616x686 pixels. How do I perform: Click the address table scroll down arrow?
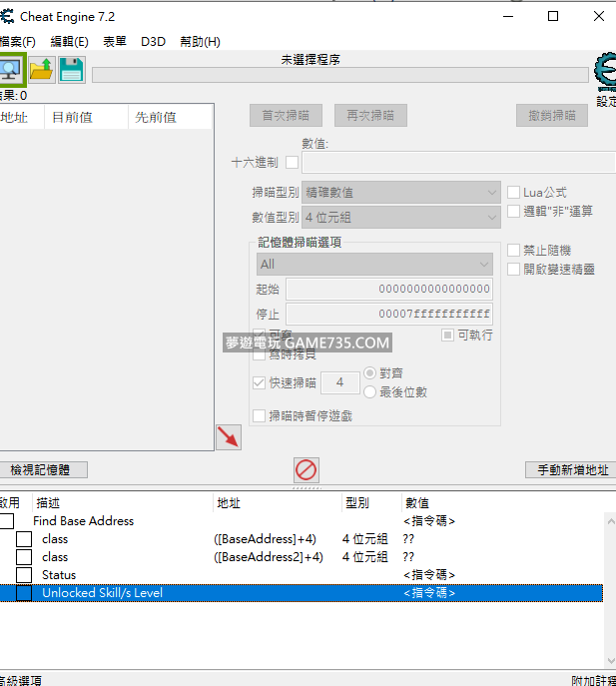(611, 661)
